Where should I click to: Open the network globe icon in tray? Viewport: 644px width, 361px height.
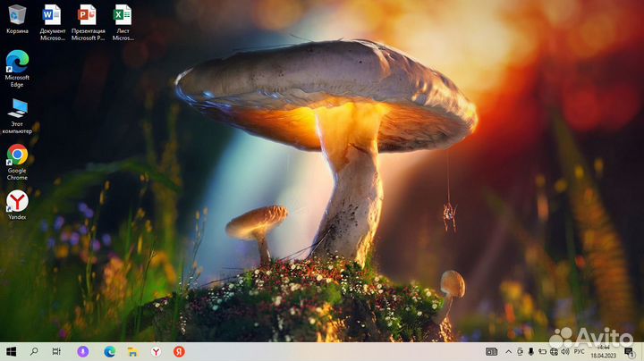pos(554,352)
